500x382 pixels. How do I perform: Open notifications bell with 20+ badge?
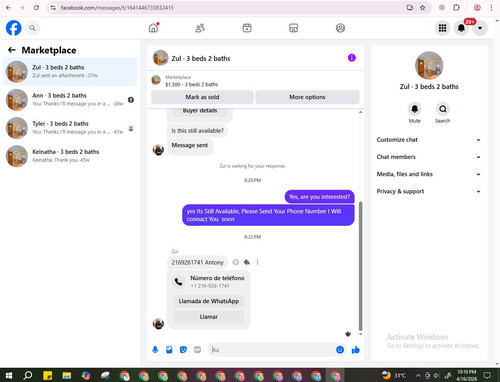(461, 28)
